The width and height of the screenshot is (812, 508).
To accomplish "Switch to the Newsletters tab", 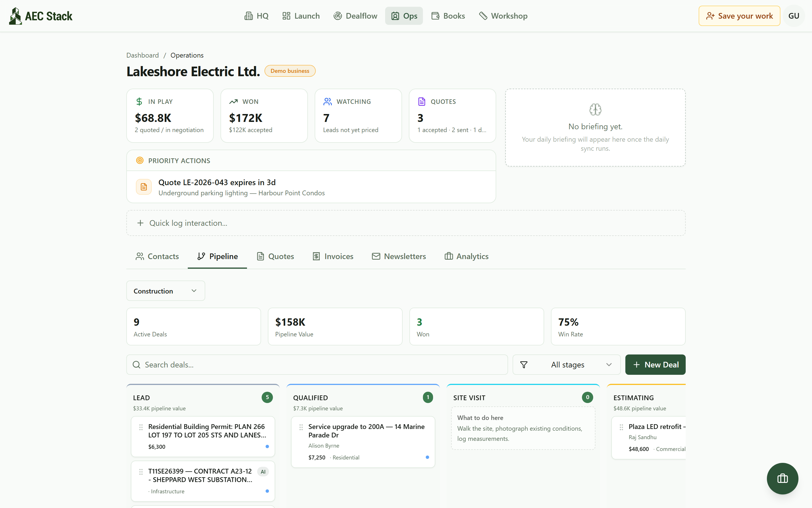I will (399, 256).
